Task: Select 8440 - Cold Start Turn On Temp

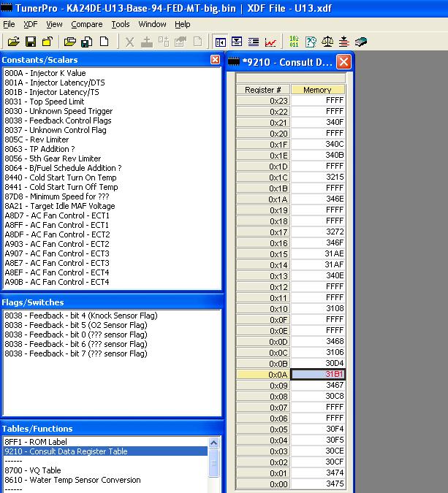Action: (61, 177)
